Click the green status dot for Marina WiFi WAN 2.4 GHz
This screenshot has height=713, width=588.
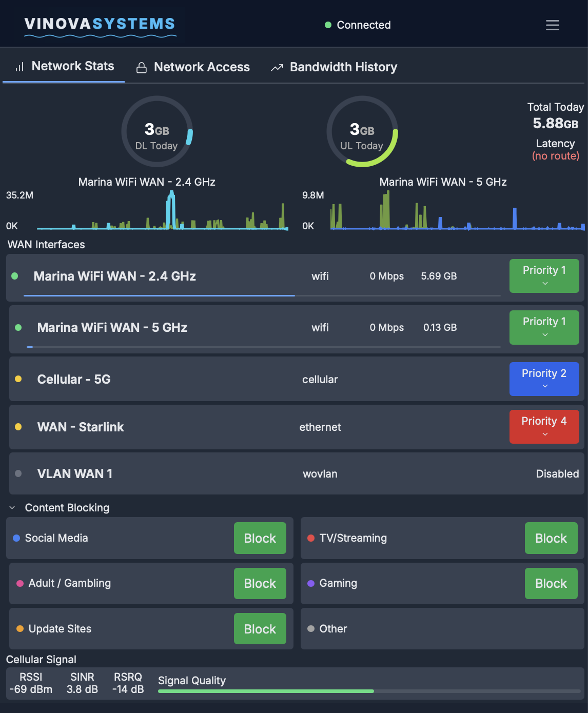15,276
